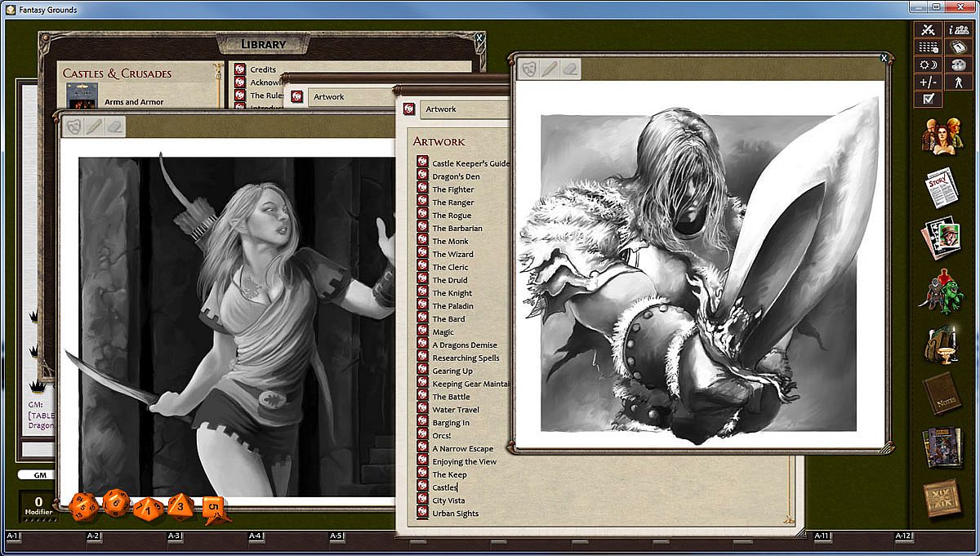The width and height of the screenshot is (980, 556).
Task: Toggle the eraser tool on ranger image
Action: pyautogui.click(x=115, y=127)
